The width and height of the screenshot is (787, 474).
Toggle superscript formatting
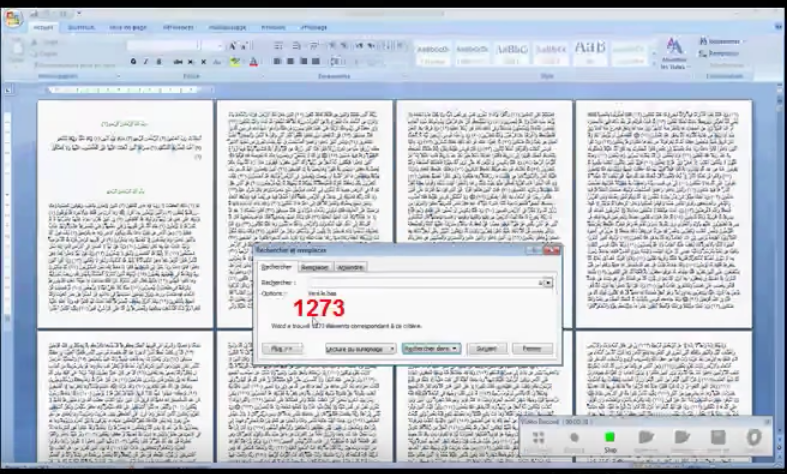pos(203,62)
